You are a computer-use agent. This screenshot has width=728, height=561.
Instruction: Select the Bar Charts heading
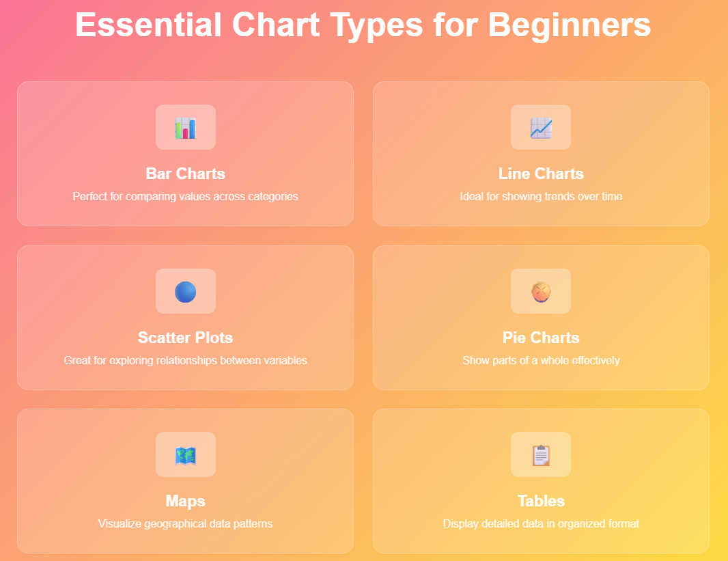185,174
